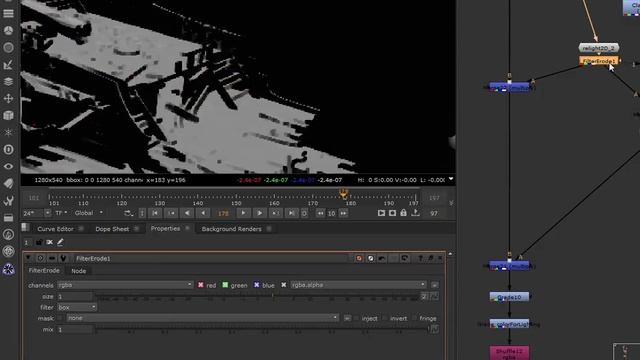This screenshot has width=640, height=360.
Task: Open the channels rgba dropdown
Action: click(125, 285)
